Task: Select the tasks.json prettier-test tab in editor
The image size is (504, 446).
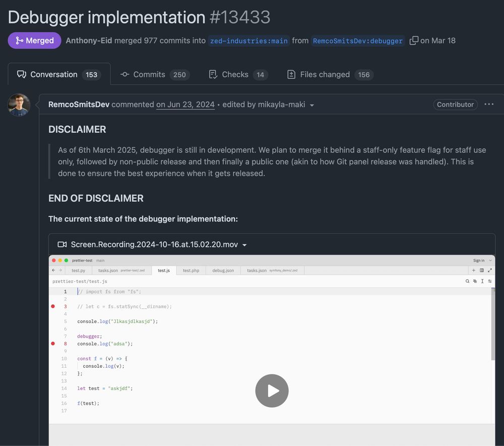Action: [x=121, y=270]
